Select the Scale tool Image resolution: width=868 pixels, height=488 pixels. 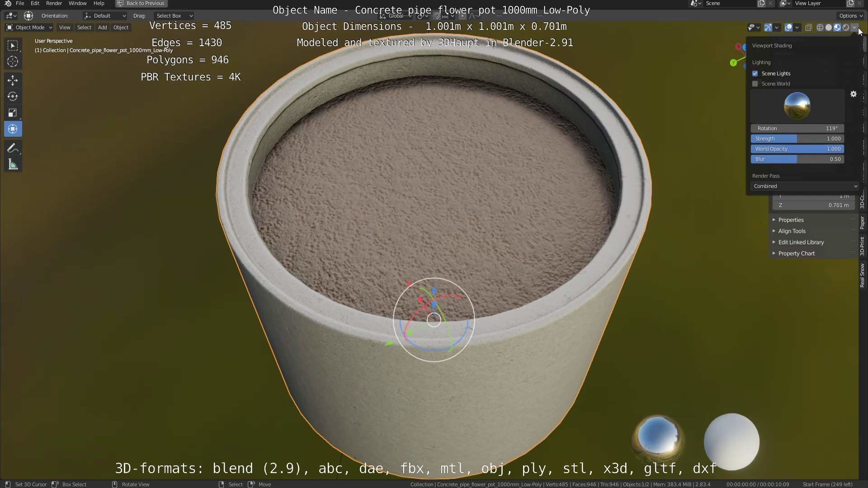13,113
